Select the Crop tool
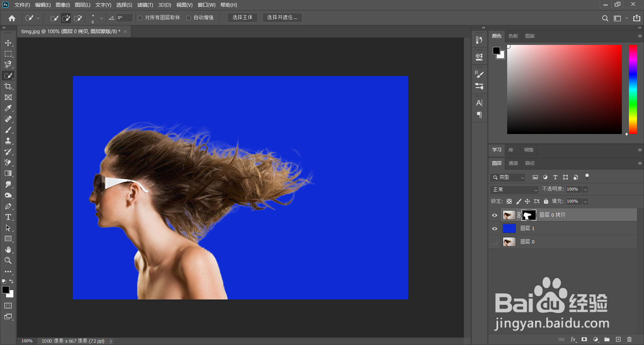This screenshot has height=345, width=644. (x=8, y=86)
